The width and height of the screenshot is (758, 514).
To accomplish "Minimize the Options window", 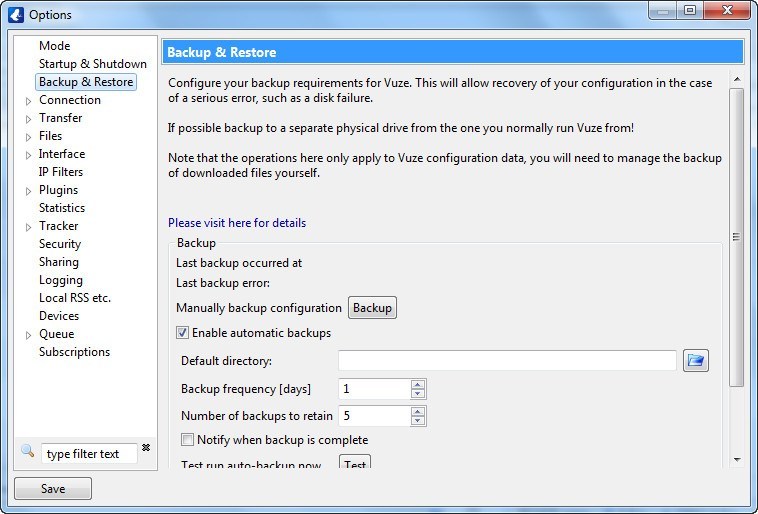I will (x=663, y=10).
